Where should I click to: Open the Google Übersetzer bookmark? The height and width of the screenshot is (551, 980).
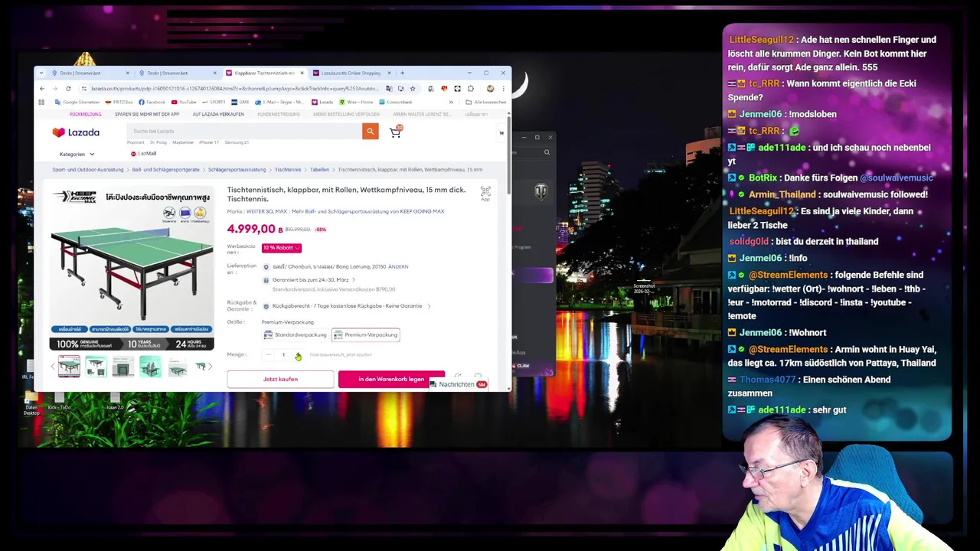pyautogui.click(x=77, y=102)
